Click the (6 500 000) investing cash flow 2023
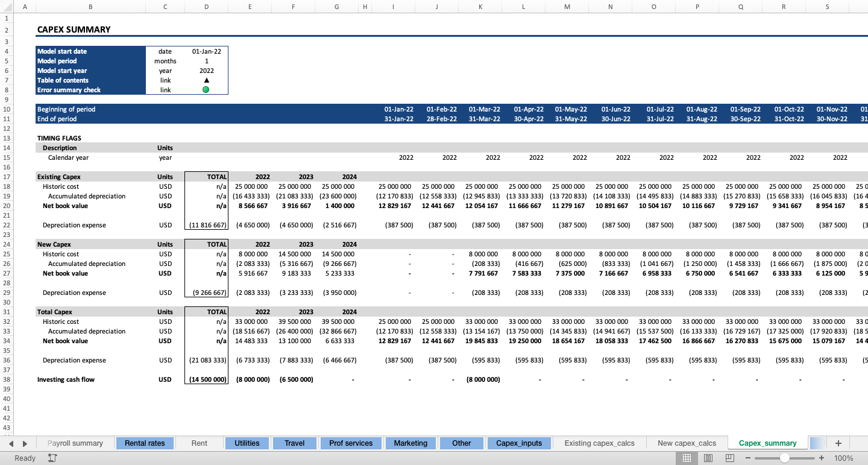This screenshot has height=465, width=868. click(x=296, y=379)
